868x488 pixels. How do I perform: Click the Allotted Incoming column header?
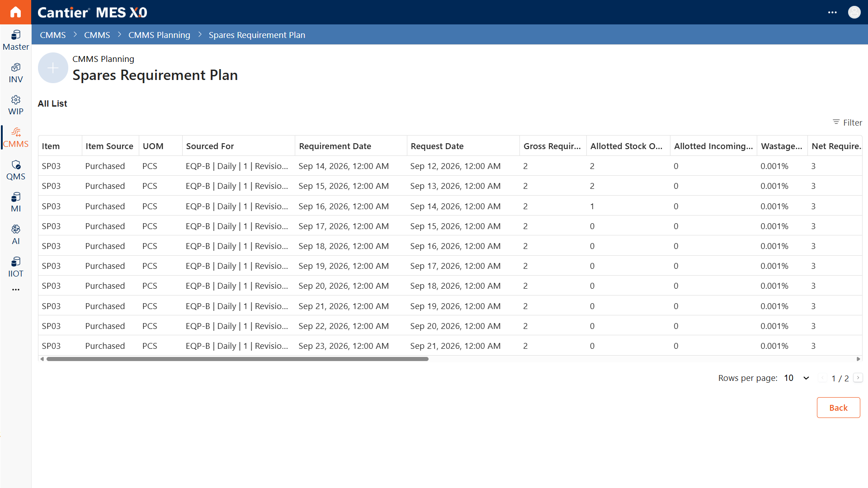713,146
